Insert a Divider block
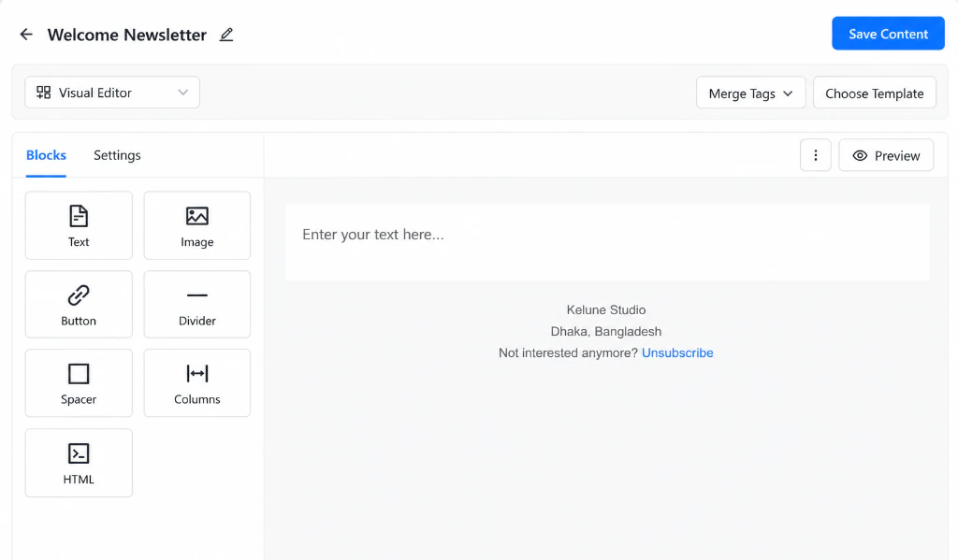This screenshot has height=560, width=958. pos(196,304)
